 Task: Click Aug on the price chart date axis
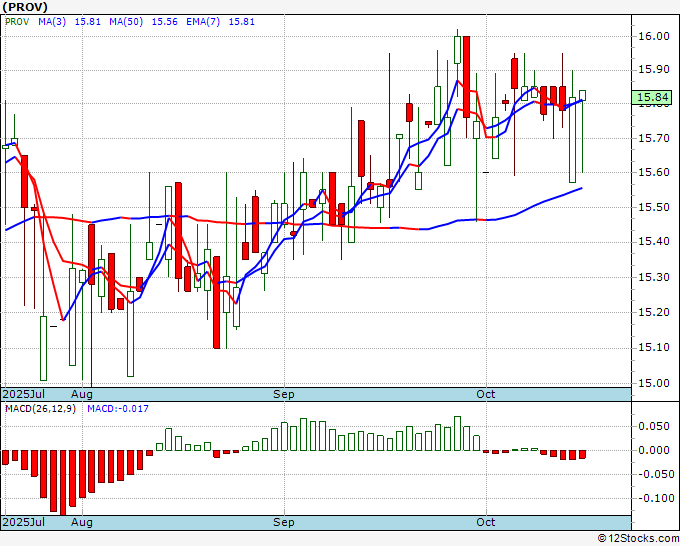pyautogui.click(x=82, y=394)
